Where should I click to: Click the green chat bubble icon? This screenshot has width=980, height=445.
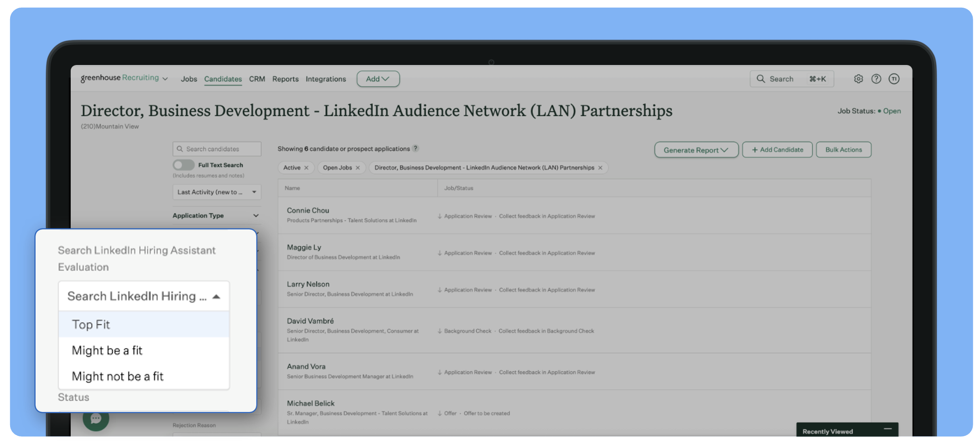click(x=96, y=418)
